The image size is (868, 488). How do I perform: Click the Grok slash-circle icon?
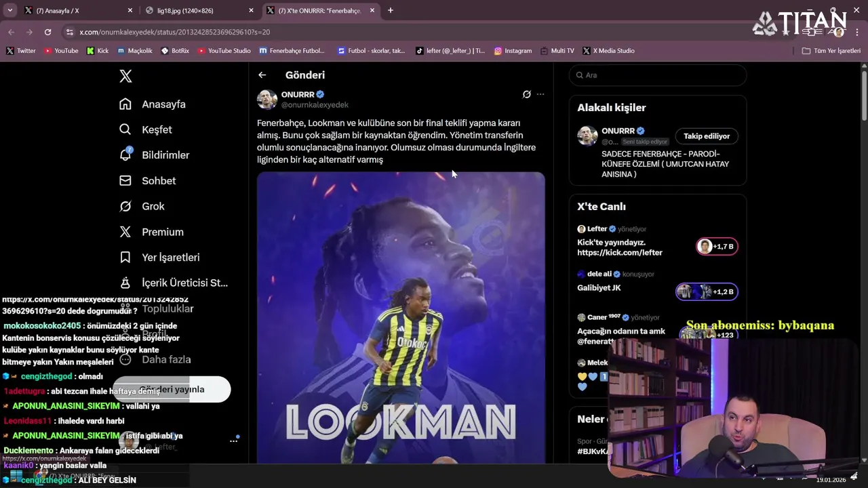click(x=125, y=206)
